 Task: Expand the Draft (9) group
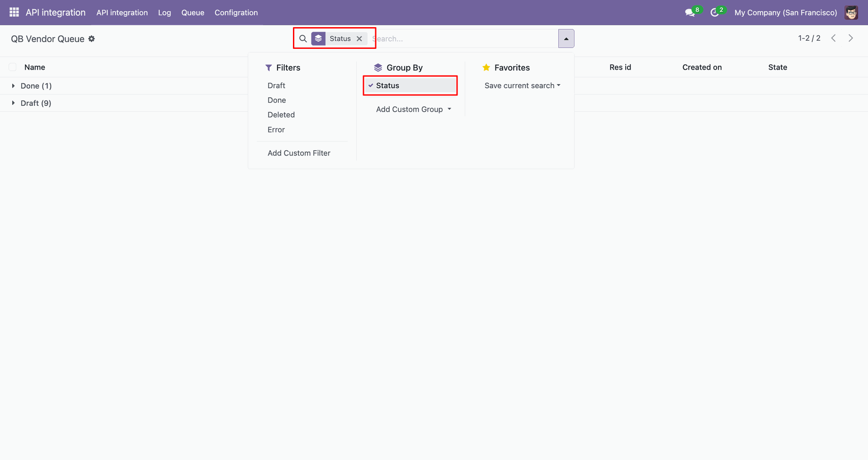36,103
